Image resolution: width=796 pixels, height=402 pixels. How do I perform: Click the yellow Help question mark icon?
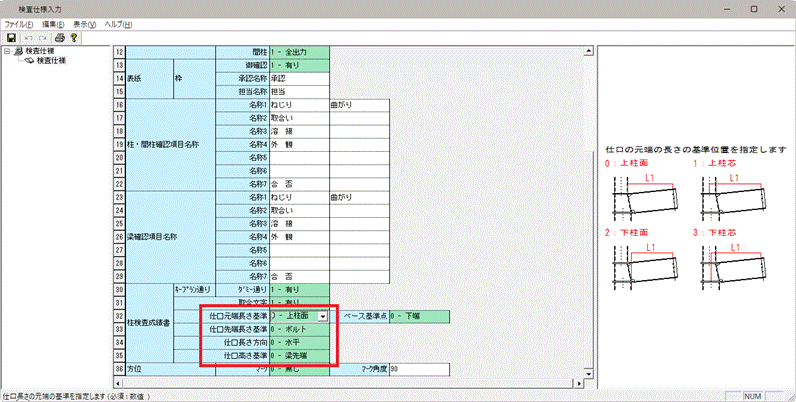point(74,37)
